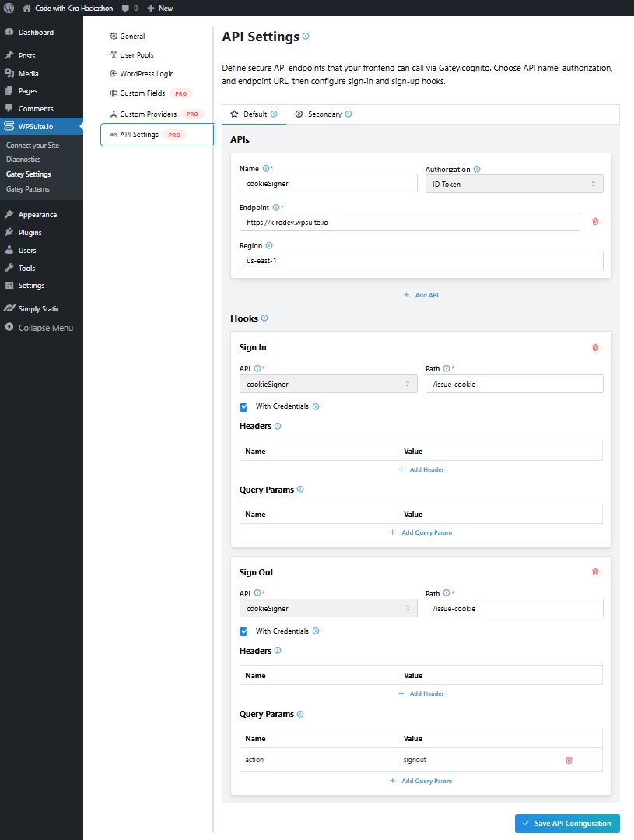Delete the cookieSigner API entry trash icon
634x840 pixels.
coord(595,222)
